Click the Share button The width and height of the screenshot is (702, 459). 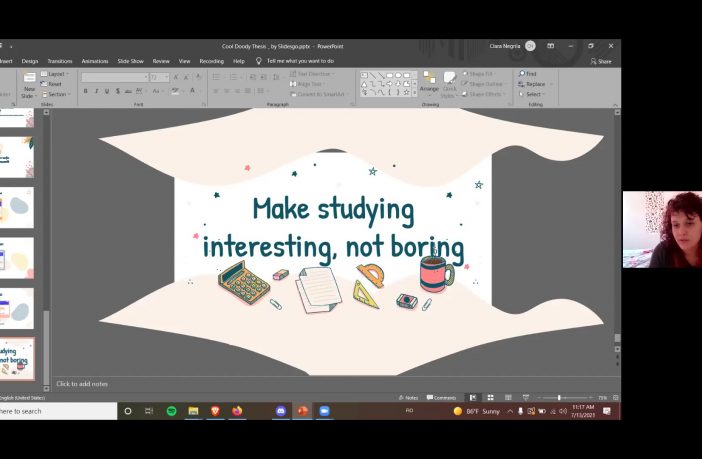[x=602, y=61]
